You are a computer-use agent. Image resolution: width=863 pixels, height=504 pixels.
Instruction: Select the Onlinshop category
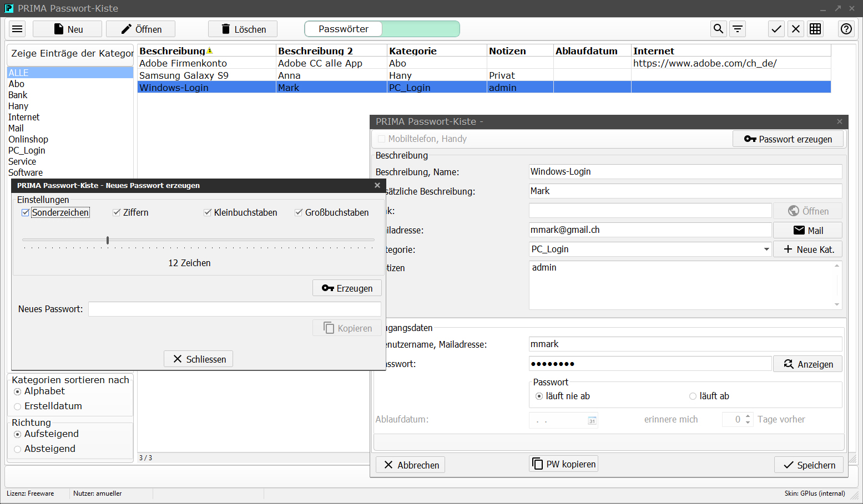tap(70, 139)
